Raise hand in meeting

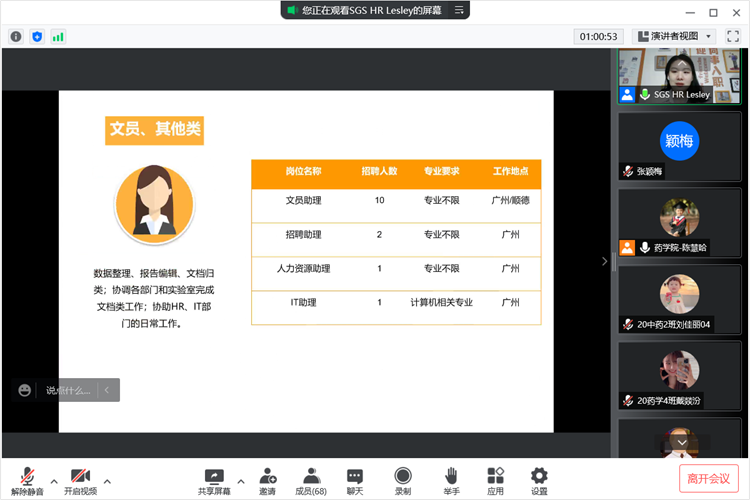[x=451, y=481]
